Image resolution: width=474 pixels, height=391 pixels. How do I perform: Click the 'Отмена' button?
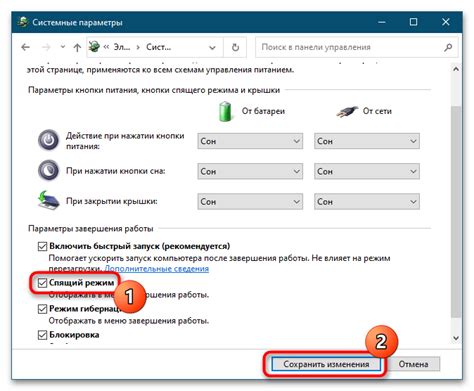point(413,364)
